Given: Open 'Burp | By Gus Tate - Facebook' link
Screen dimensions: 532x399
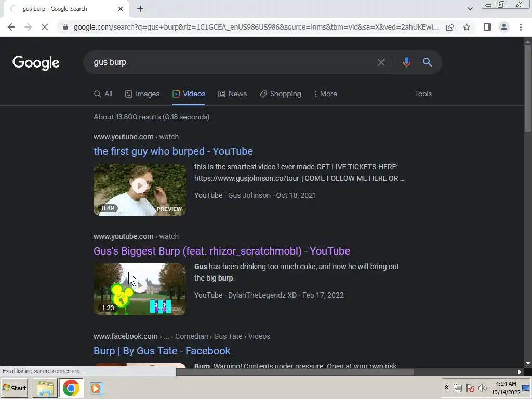Looking at the screenshot, I should point(162,351).
